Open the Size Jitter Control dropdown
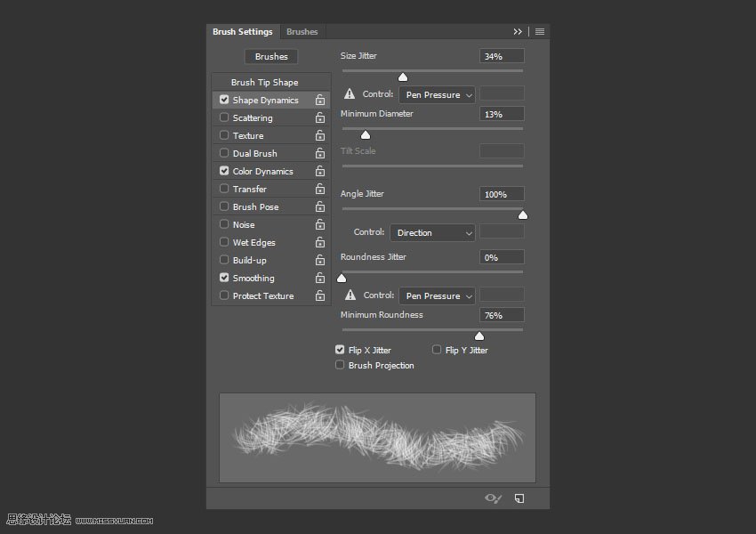This screenshot has width=756, height=534. tap(437, 94)
